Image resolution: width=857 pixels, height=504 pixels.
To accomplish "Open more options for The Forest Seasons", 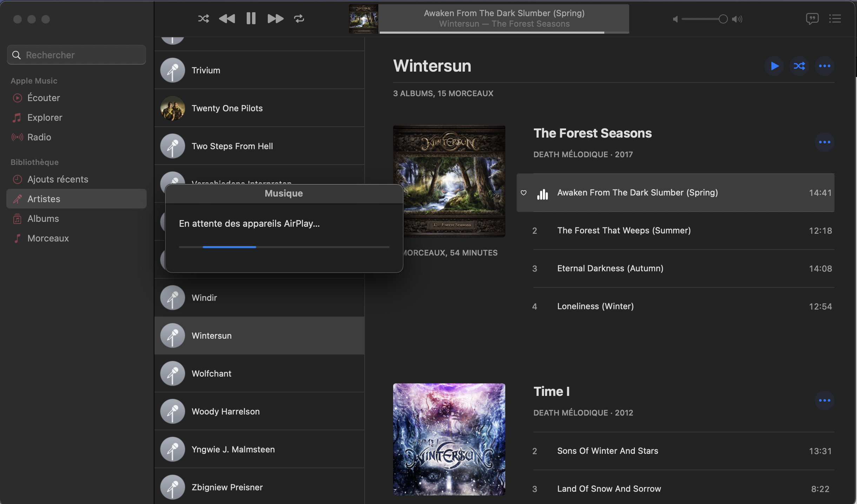I will [x=824, y=142].
